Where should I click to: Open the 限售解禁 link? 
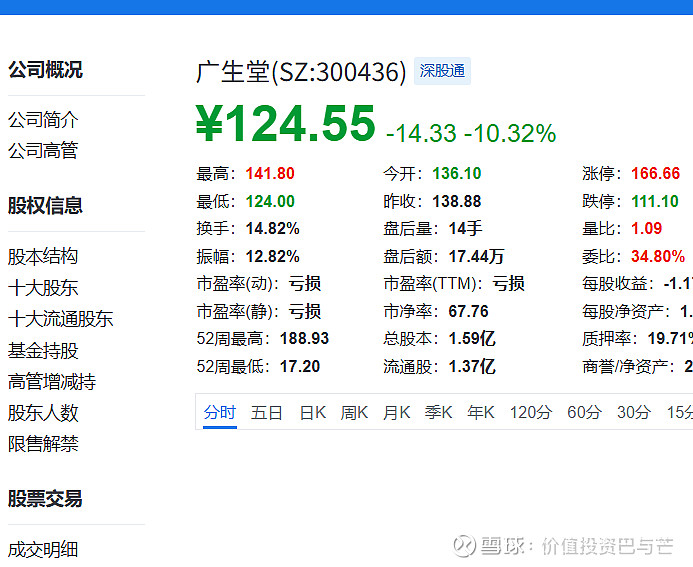tap(43, 444)
